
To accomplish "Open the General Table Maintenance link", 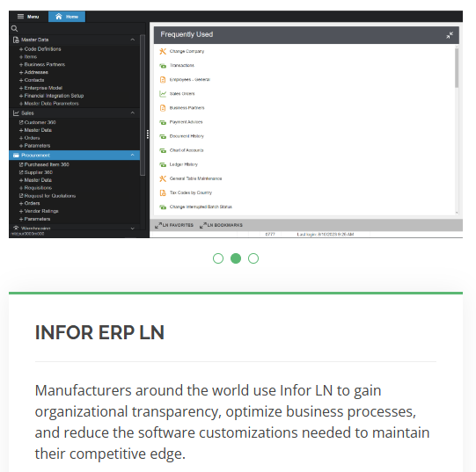I will click(x=195, y=178).
